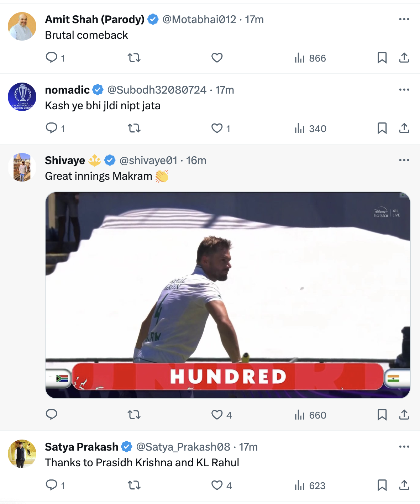Click nomadic's World Cup profile avatar

22,97
